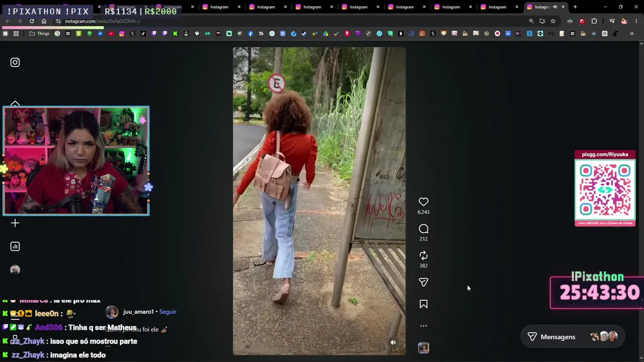Open the Google bookmark
The height and width of the screenshot is (362, 644).
[x=57, y=34]
